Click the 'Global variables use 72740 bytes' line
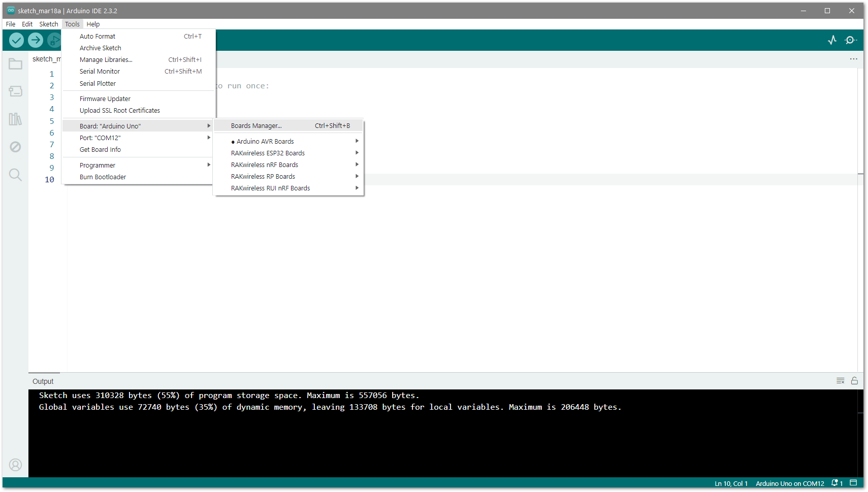This screenshot has width=868, height=492. click(x=330, y=407)
